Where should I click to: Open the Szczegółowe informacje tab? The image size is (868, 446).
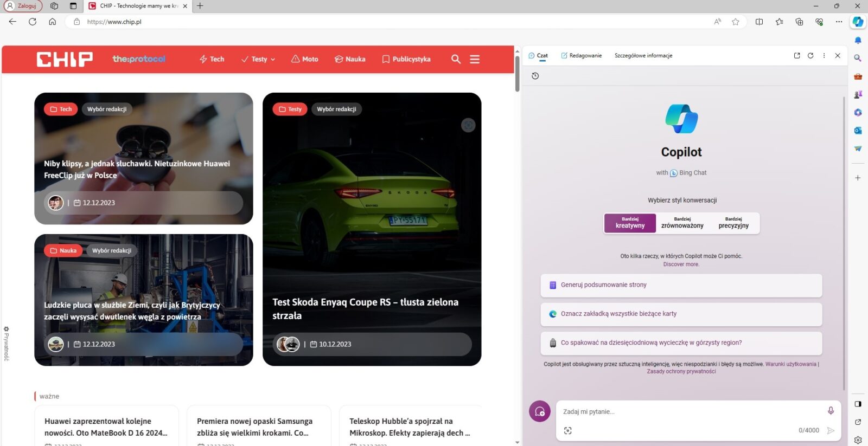click(x=643, y=56)
